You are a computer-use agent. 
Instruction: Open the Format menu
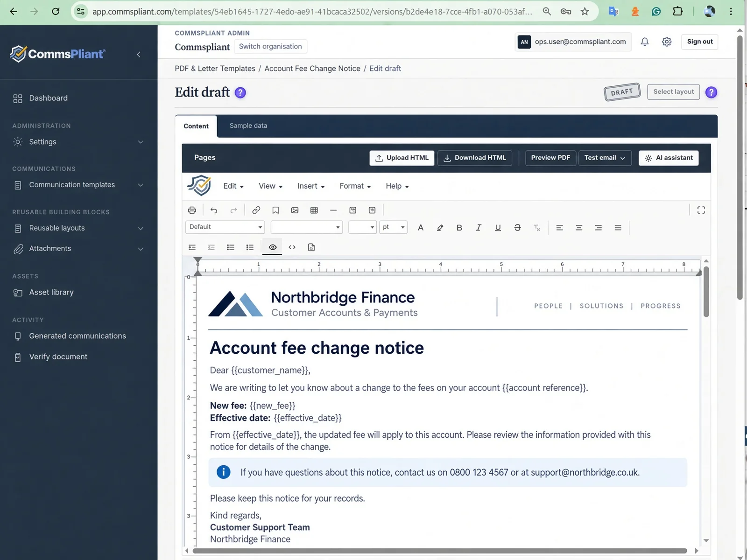pyautogui.click(x=355, y=186)
